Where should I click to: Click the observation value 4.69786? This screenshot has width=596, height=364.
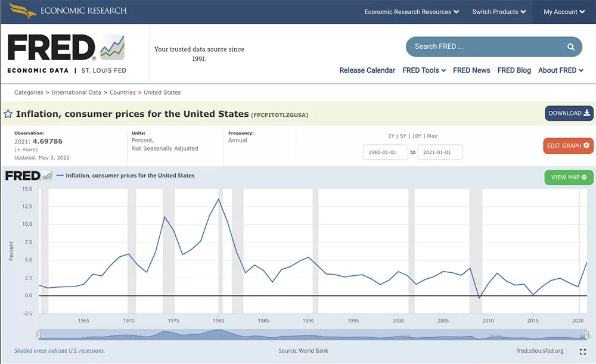[x=48, y=141]
